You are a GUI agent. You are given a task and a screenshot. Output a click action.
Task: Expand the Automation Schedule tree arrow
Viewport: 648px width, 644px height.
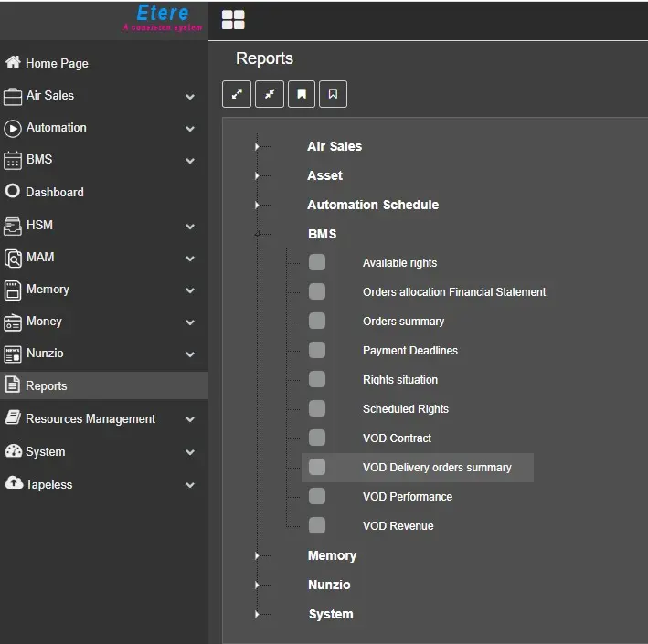tap(258, 205)
